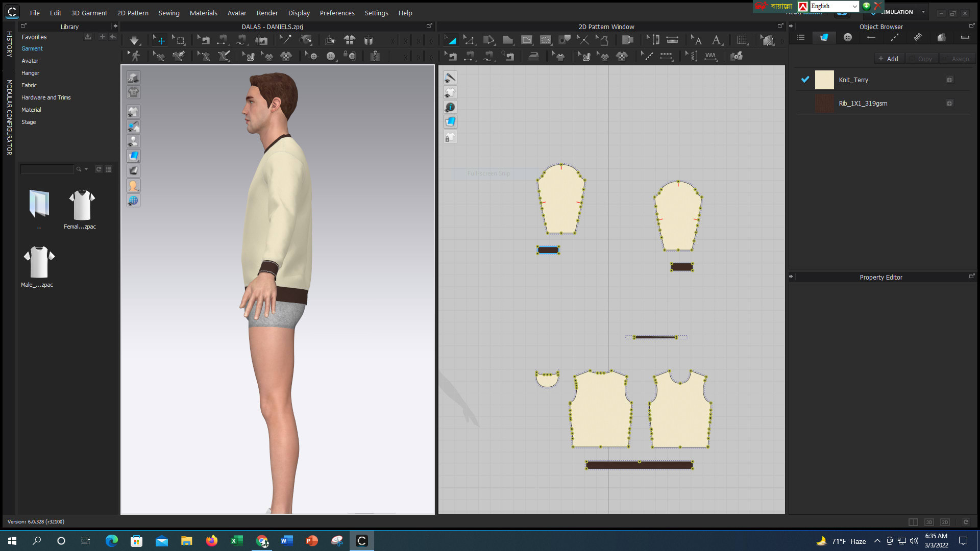This screenshot has height=551, width=980.
Task: Toggle the lock icon in the 2D window sidebar
Action: click(x=450, y=137)
